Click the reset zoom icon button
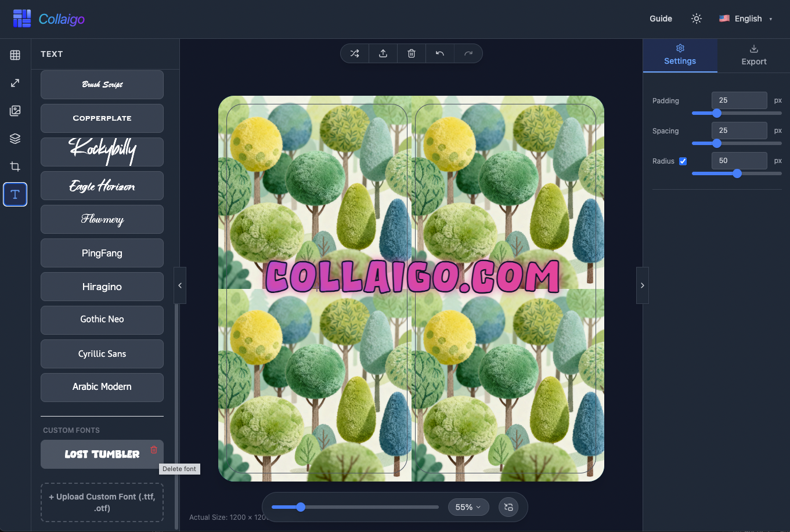Screen dimensions: 790x532 point(508,507)
